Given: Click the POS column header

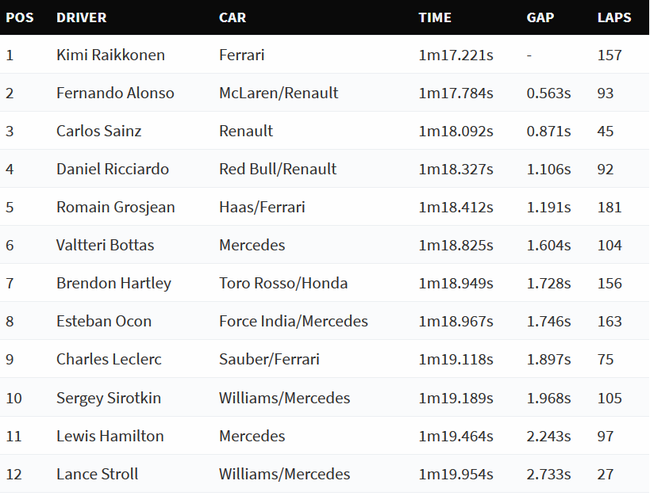Looking at the screenshot, I should pos(19,17).
